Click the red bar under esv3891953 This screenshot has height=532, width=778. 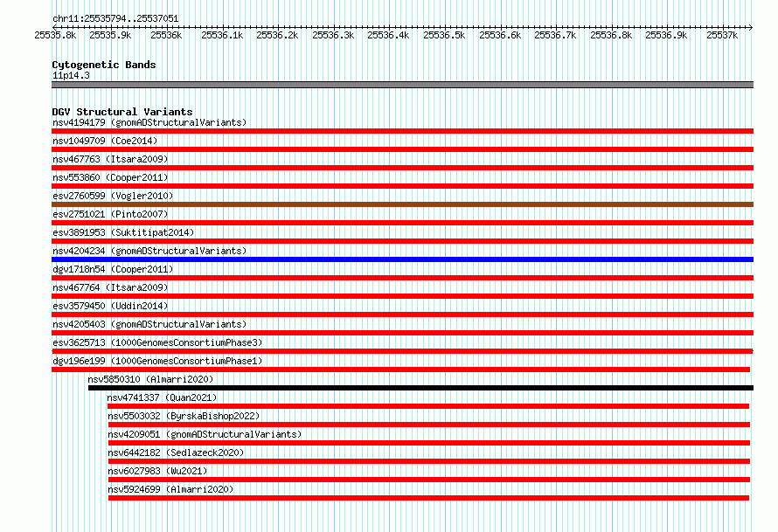(402, 241)
